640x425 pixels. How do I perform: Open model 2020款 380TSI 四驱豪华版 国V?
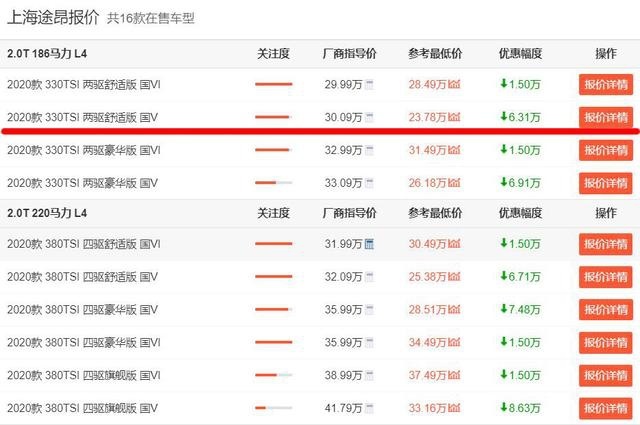click(x=82, y=309)
